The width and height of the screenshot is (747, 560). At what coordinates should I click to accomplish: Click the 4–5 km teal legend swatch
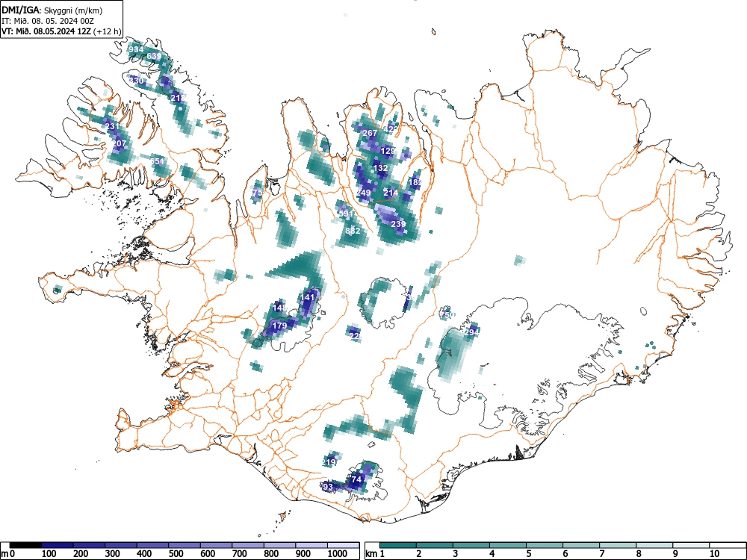tap(508, 545)
